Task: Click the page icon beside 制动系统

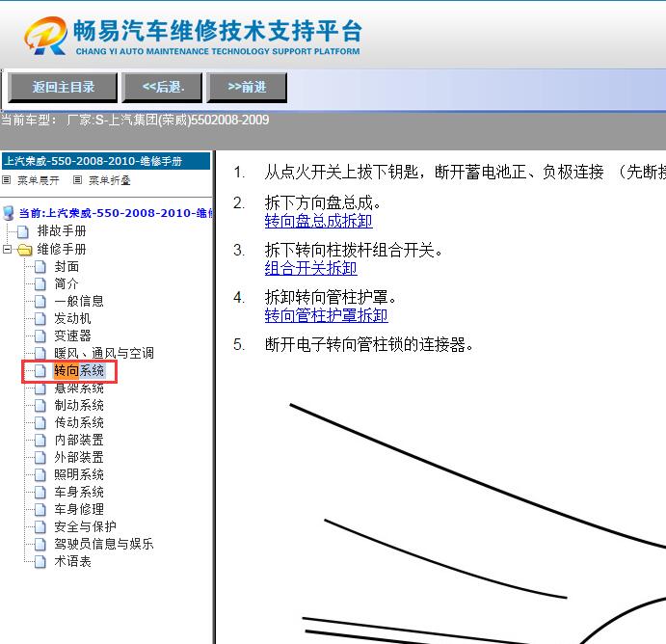Action: tap(40, 406)
